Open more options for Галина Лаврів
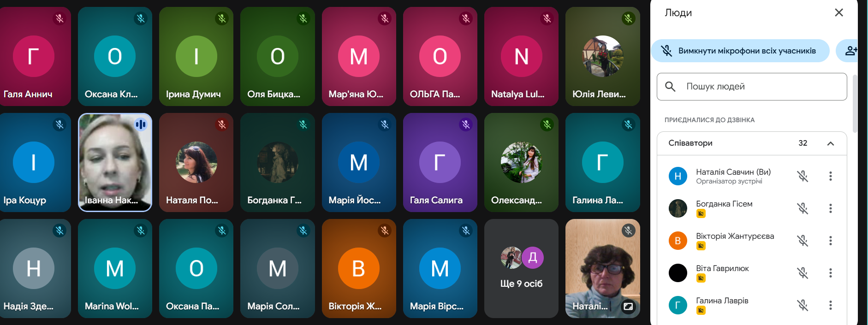 830,305
